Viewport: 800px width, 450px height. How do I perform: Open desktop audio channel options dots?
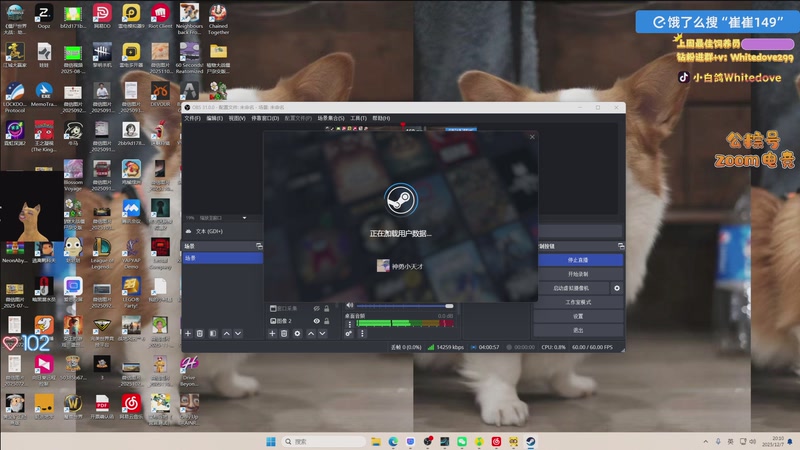click(349, 324)
